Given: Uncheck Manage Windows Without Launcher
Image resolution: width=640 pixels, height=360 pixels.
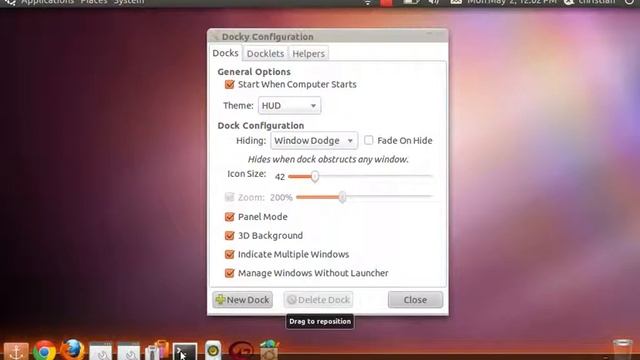Looking at the screenshot, I should (229, 273).
